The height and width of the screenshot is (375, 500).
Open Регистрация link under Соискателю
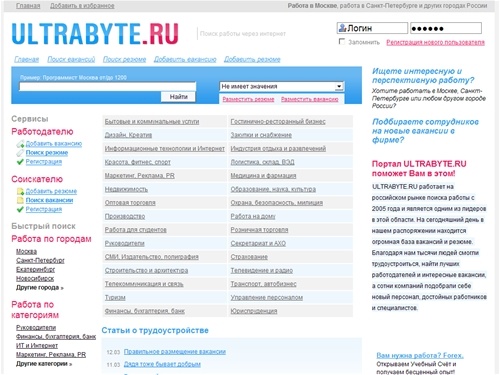pos(44,209)
